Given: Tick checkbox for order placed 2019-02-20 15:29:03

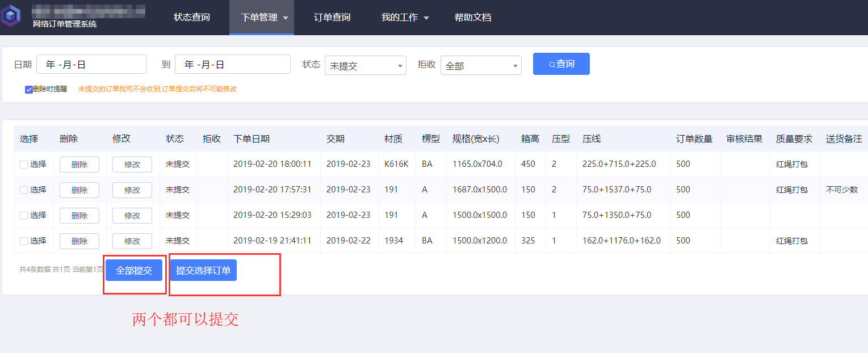Looking at the screenshot, I should pos(24,216).
